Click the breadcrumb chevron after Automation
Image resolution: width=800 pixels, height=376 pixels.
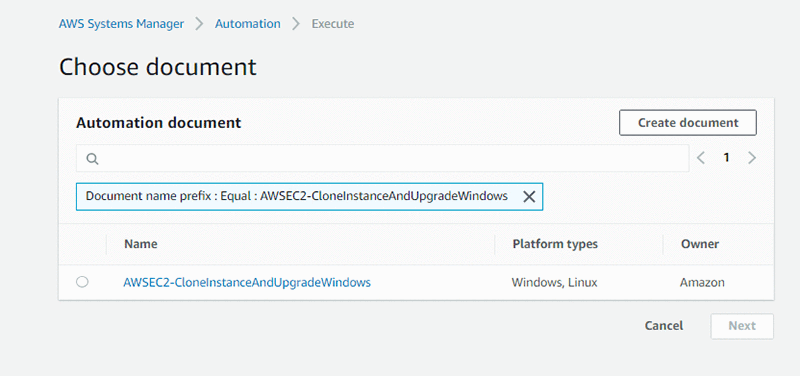coord(296,24)
